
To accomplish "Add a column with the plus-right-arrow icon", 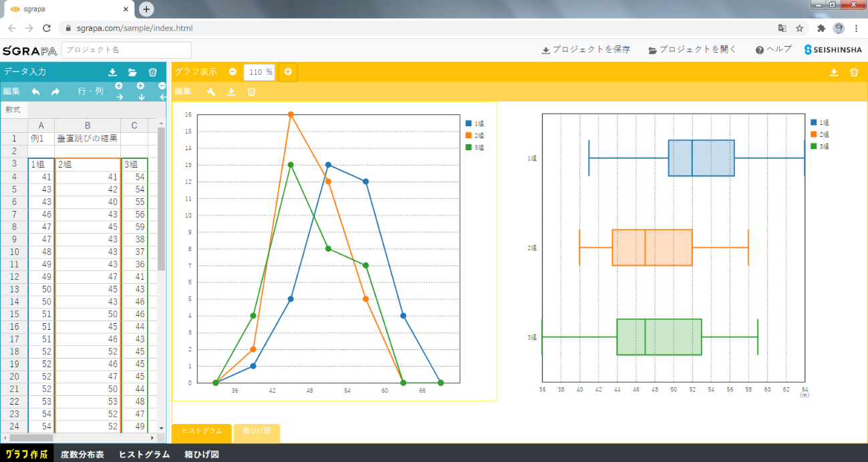I will 120,91.
